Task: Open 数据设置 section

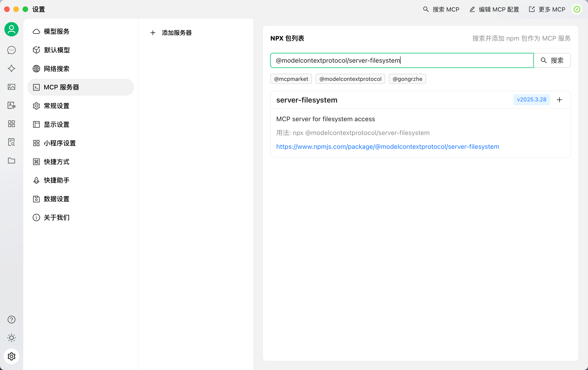Action: click(81, 199)
